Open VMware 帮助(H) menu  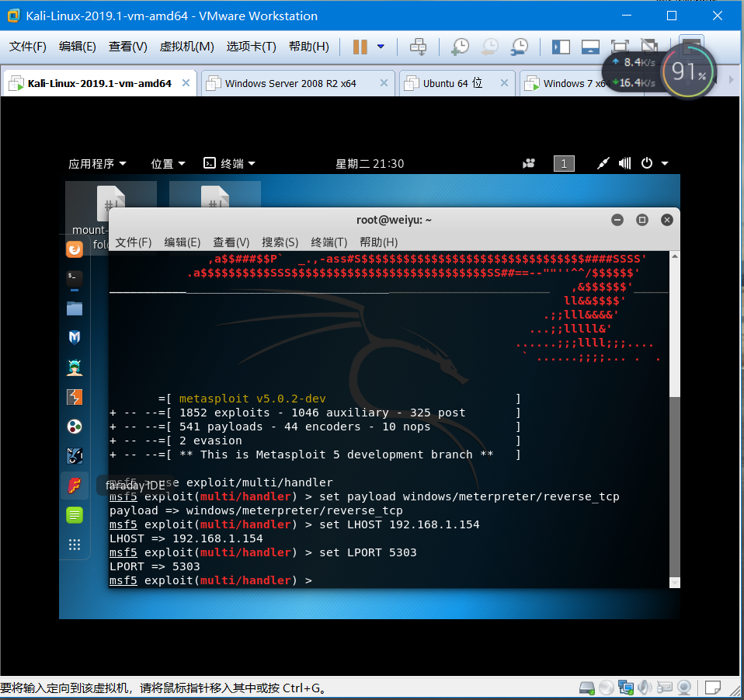tap(309, 47)
